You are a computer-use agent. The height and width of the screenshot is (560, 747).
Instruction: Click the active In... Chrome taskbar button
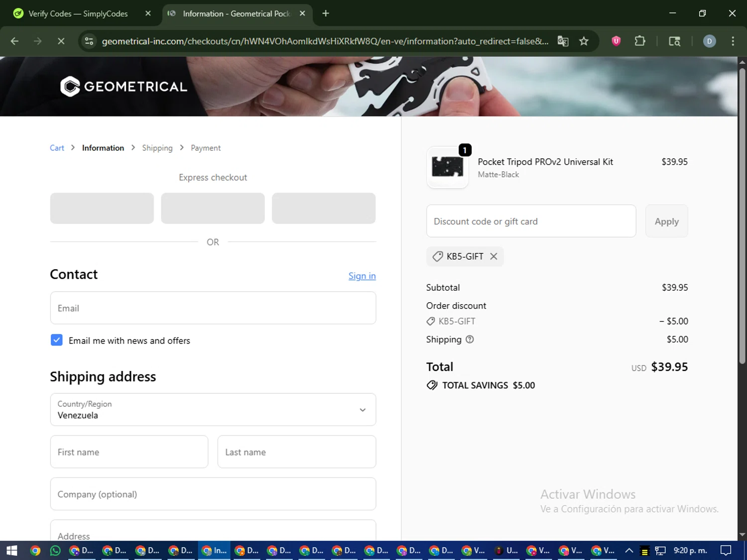pos(214,551)
